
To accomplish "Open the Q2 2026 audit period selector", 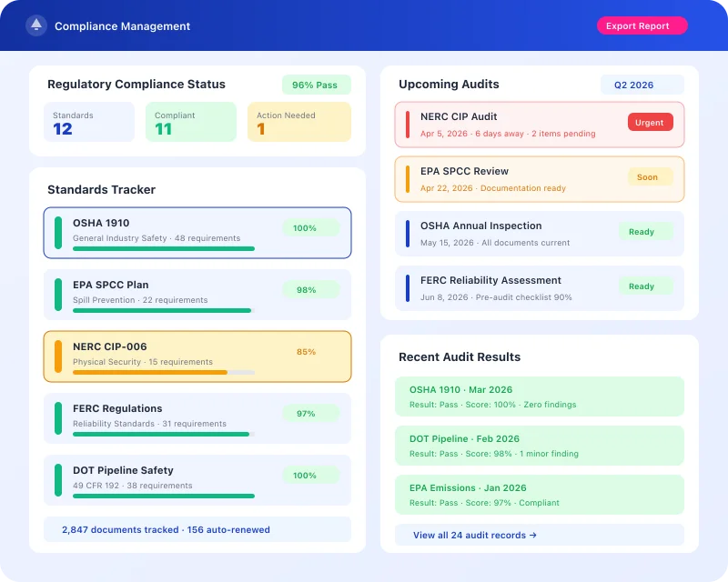I will point(642,85).
